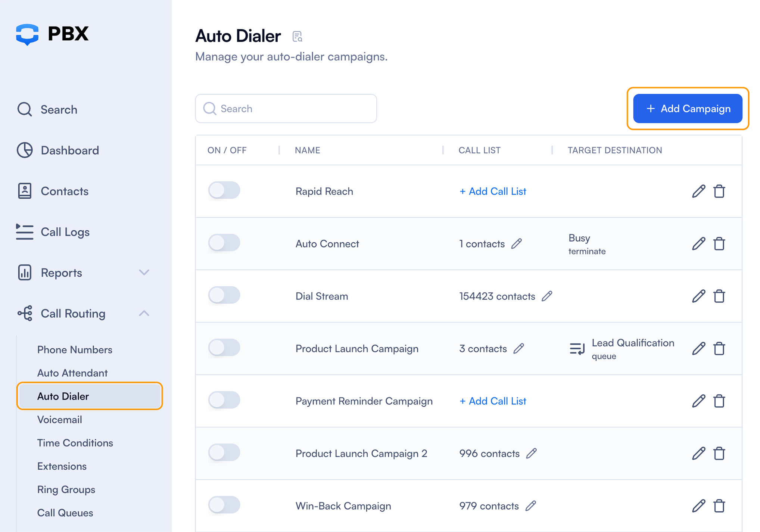Add a call list to Payment Reminder Campaign
Image resolution: width=760 pixels, height=532 pixels.
pos(492,401)
